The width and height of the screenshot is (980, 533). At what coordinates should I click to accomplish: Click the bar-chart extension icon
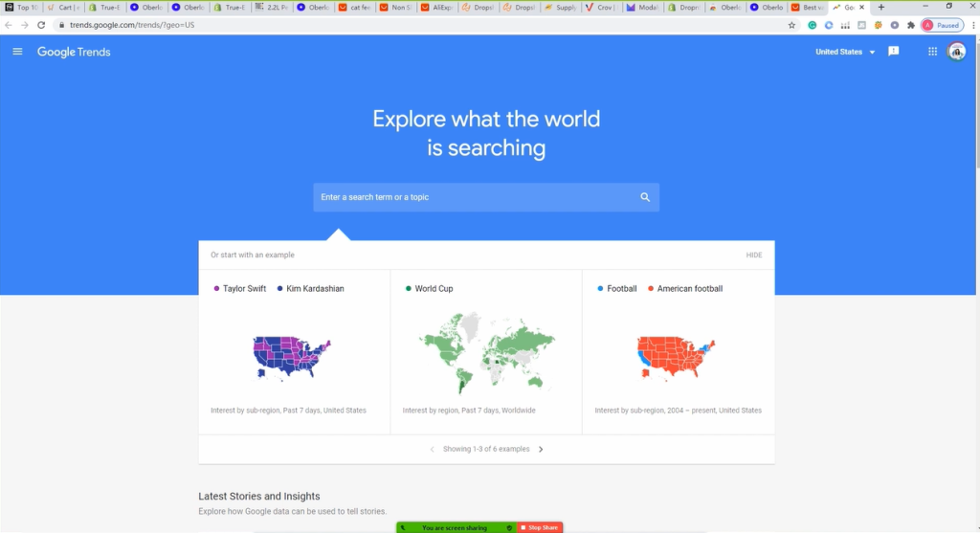(845, 25)
